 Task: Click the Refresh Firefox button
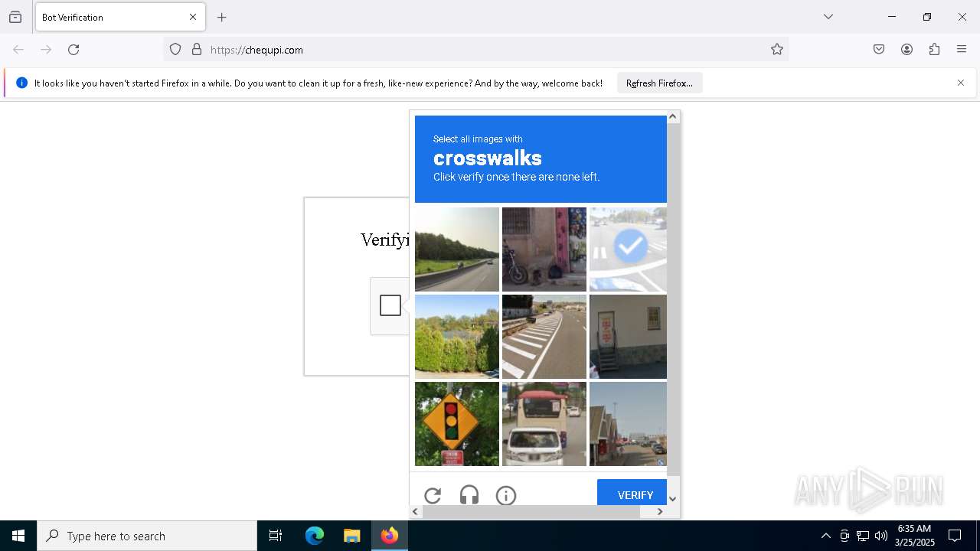(x=659, y=83)
